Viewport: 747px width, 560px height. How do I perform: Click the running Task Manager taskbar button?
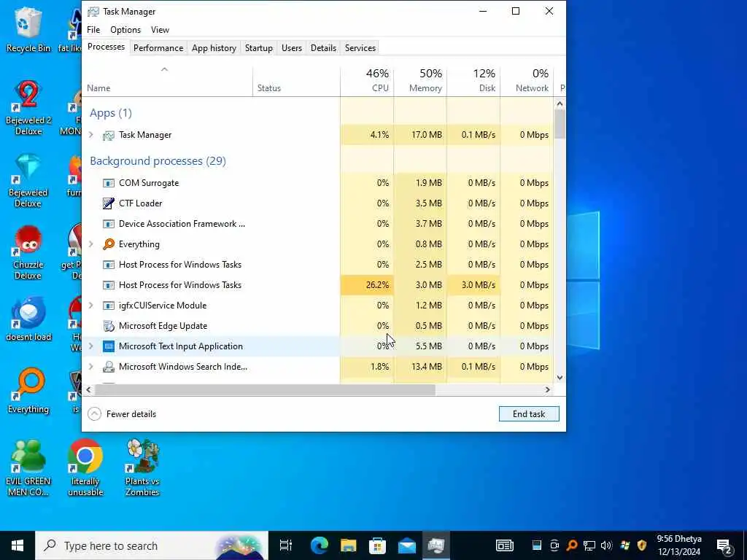tap(436, 545)
